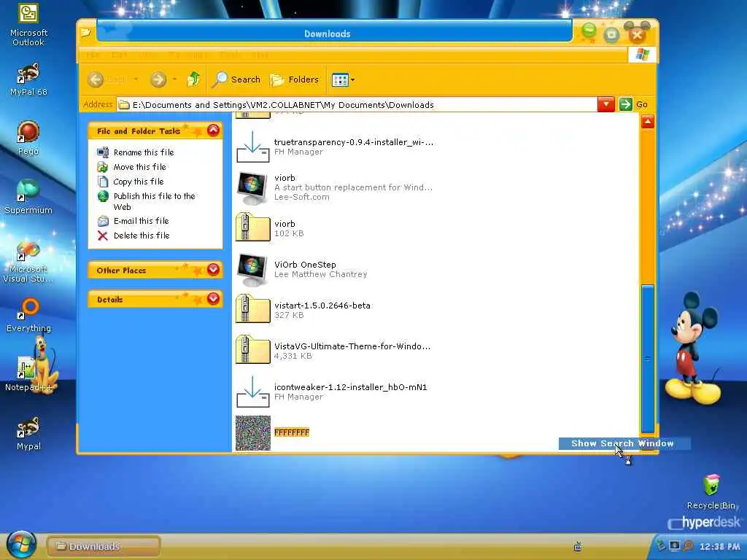Select the viorb application by Lee-Soft.com

pos(253,187)
